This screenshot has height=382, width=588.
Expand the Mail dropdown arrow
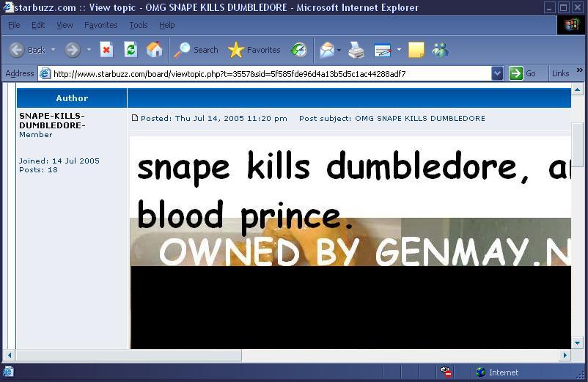(339, 49)
